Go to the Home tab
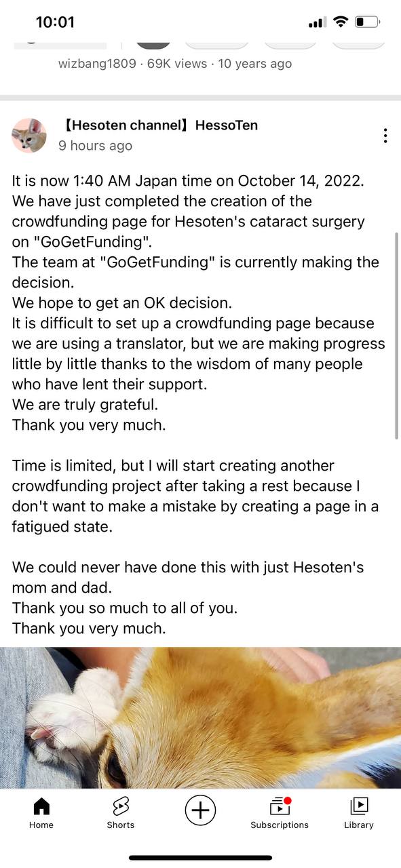Screen dimensions: 401x868 tap(41, 813)
